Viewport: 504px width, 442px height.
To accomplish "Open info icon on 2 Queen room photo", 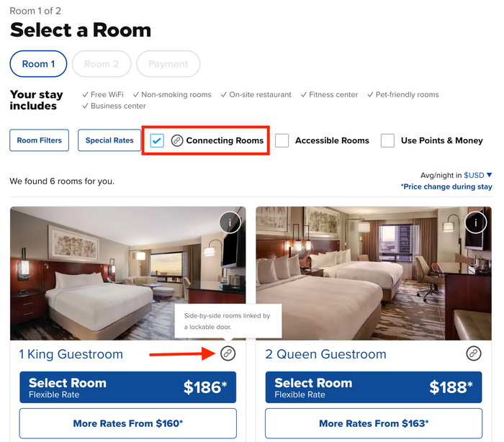I will 475,222.
